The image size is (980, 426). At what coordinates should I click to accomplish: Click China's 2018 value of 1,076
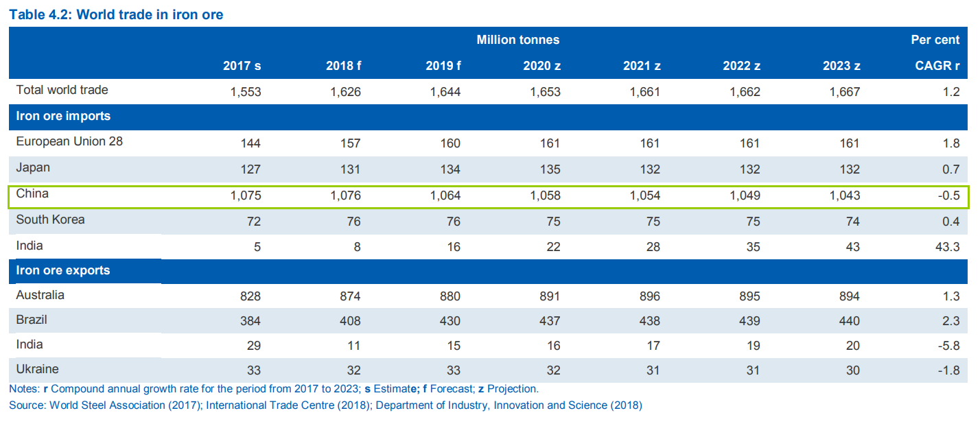345,196
